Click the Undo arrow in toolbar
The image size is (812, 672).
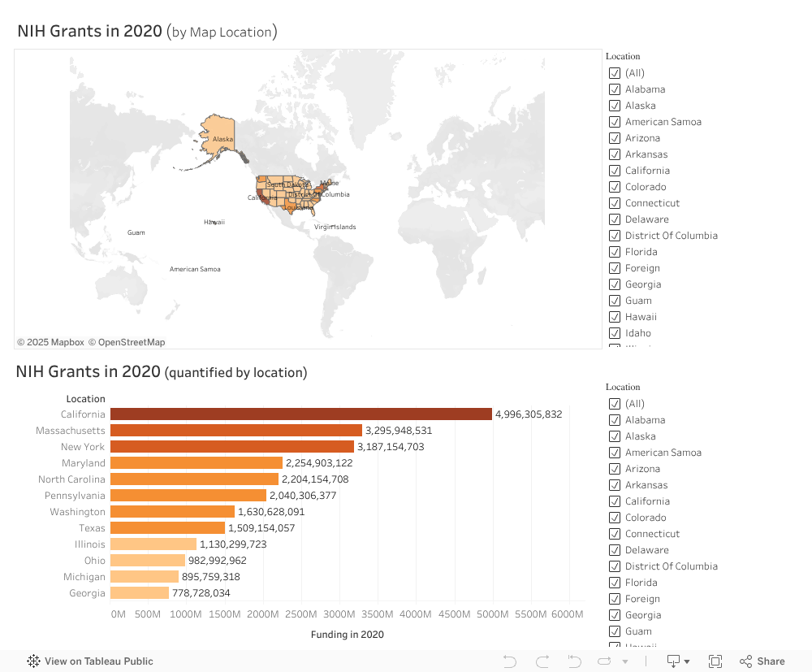pos(510,661)
